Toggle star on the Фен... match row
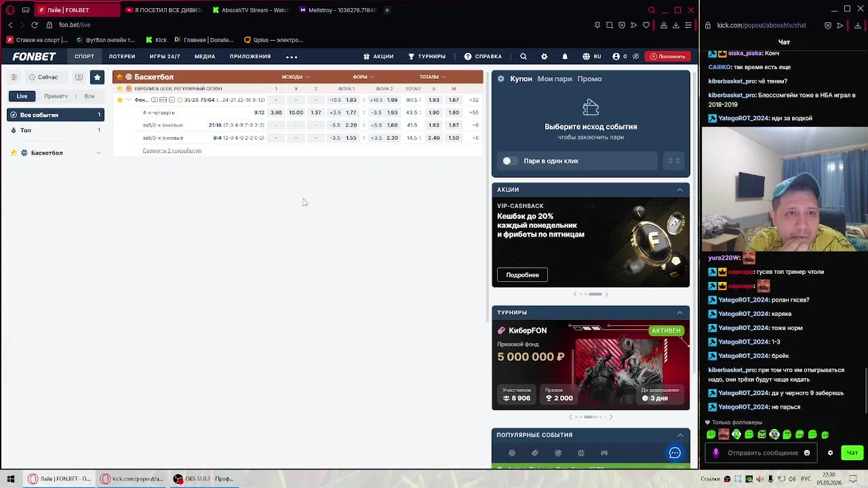 point(120,100)
